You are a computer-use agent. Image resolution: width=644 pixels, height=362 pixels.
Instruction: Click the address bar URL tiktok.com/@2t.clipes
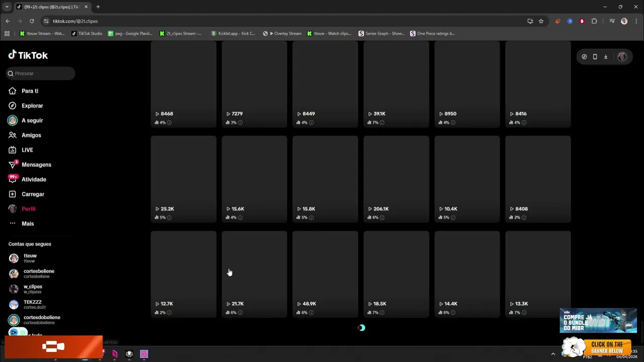tap(75, 21)
